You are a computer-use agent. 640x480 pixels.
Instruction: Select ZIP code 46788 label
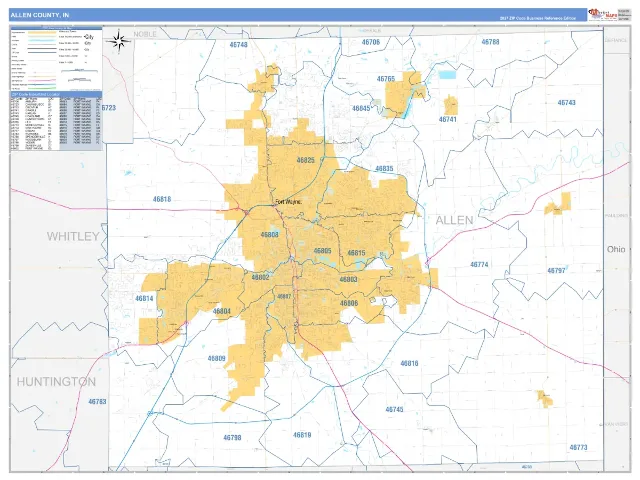click(x=490, y=42)
